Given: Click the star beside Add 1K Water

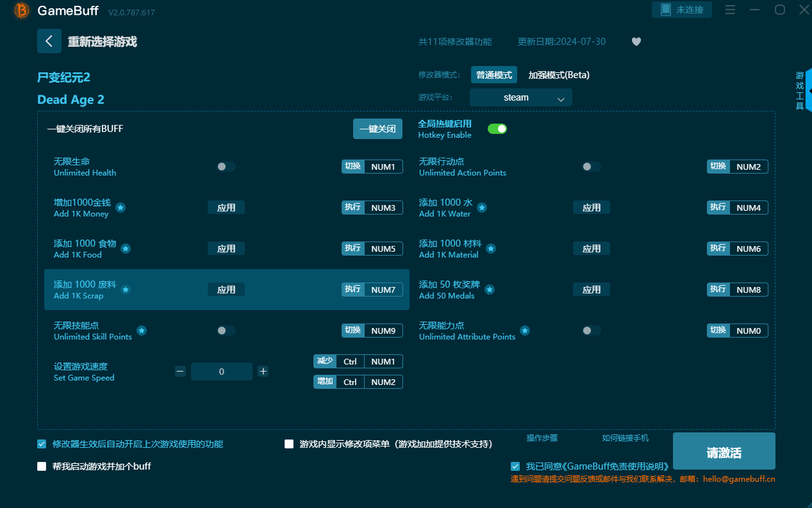Looking at the screenshot, I should point(481,208).
